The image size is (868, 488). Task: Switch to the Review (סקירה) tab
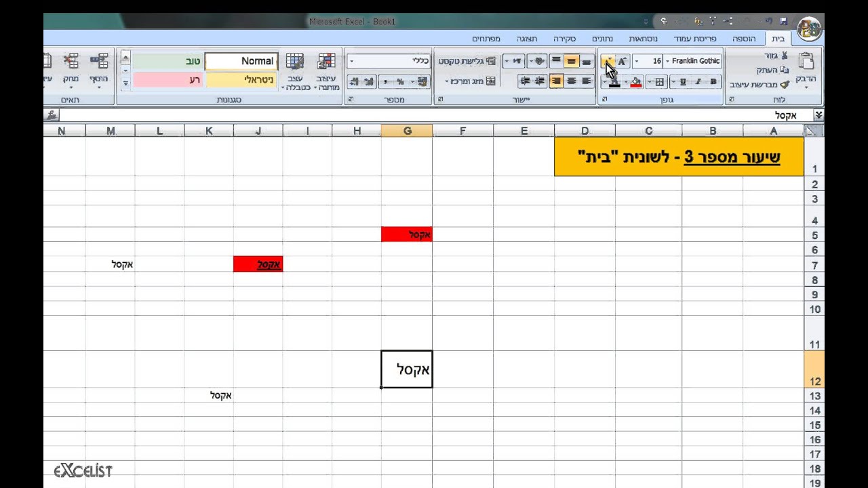point(564,39)
